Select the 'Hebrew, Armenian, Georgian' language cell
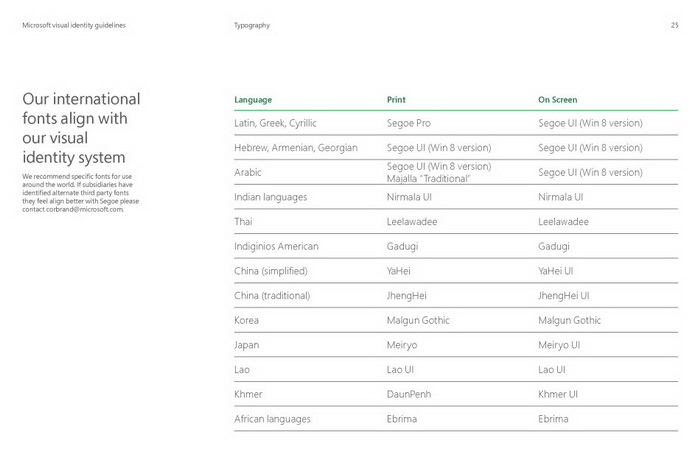700x452 pixels. click(x=295, y=148)
